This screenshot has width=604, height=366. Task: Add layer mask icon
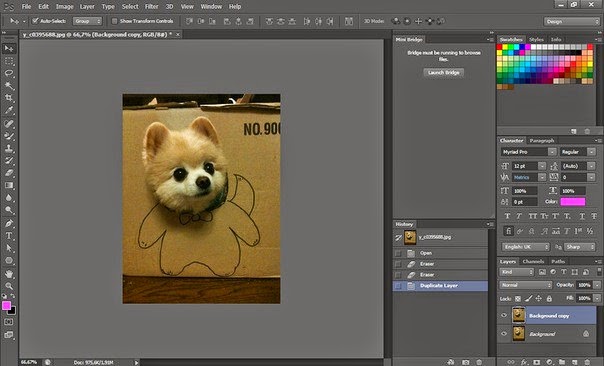[536, 362]
